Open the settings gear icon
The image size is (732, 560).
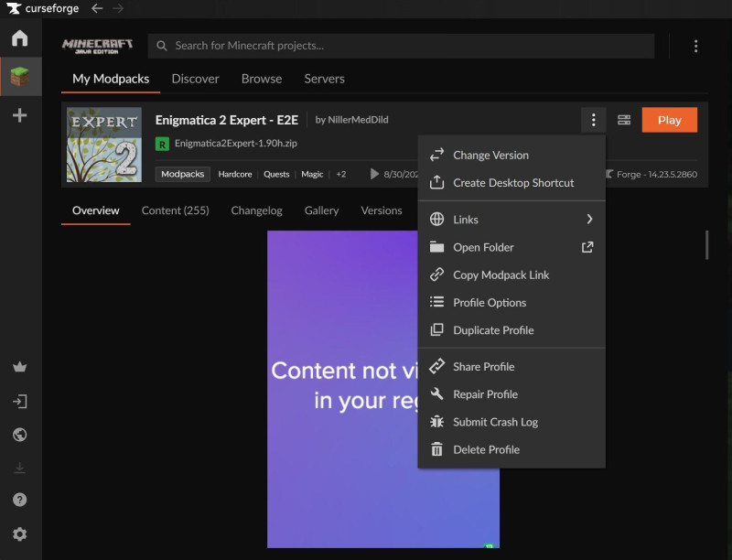[x=19, y=533]
